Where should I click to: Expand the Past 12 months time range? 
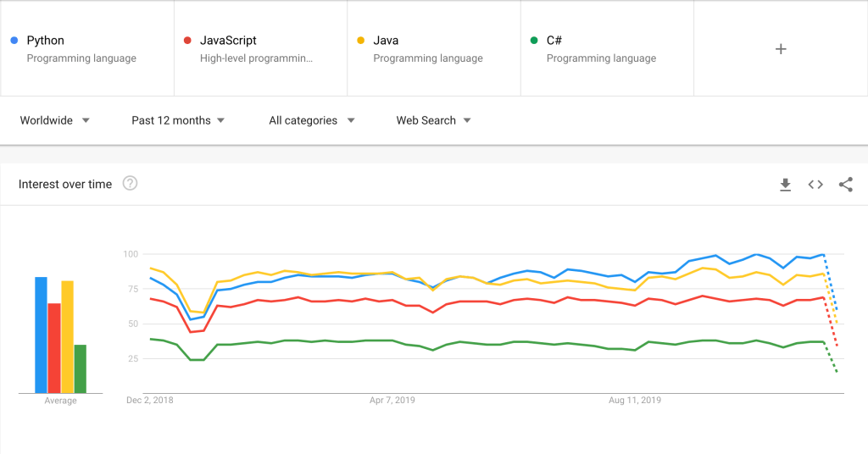[x=178, y=120]
